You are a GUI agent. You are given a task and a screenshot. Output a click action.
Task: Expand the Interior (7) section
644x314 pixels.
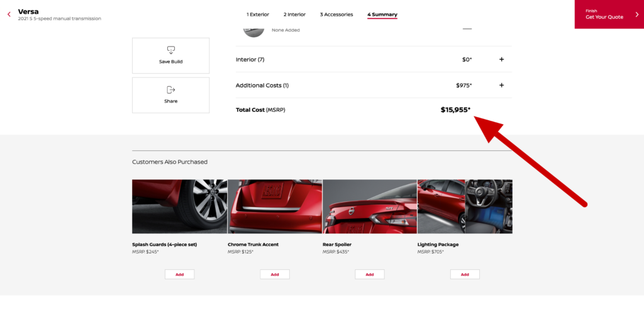501,59
